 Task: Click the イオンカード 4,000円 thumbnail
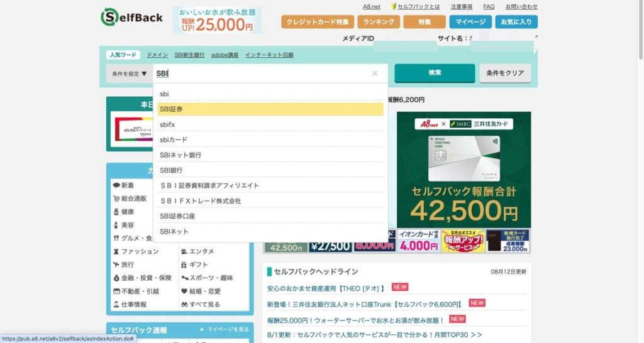[418, 241]
